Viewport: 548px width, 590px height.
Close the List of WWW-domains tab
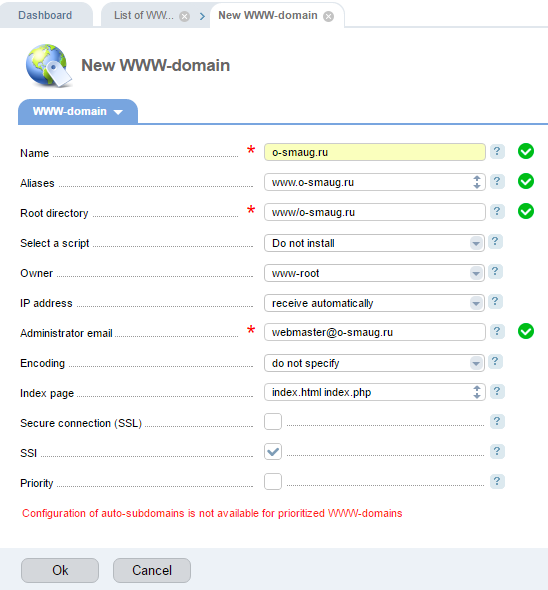pos(184,17)
